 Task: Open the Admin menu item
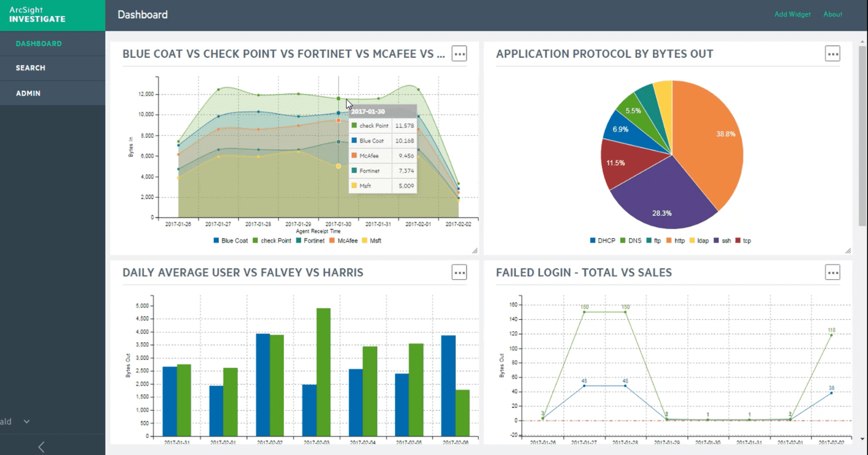pos(53,93)
